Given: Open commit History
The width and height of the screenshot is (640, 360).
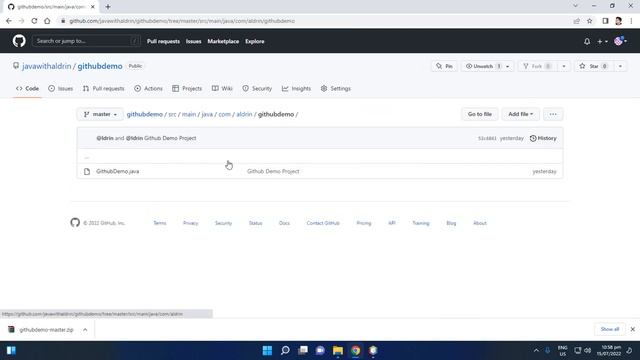Looking at the screenshot, I should point(543,138).
